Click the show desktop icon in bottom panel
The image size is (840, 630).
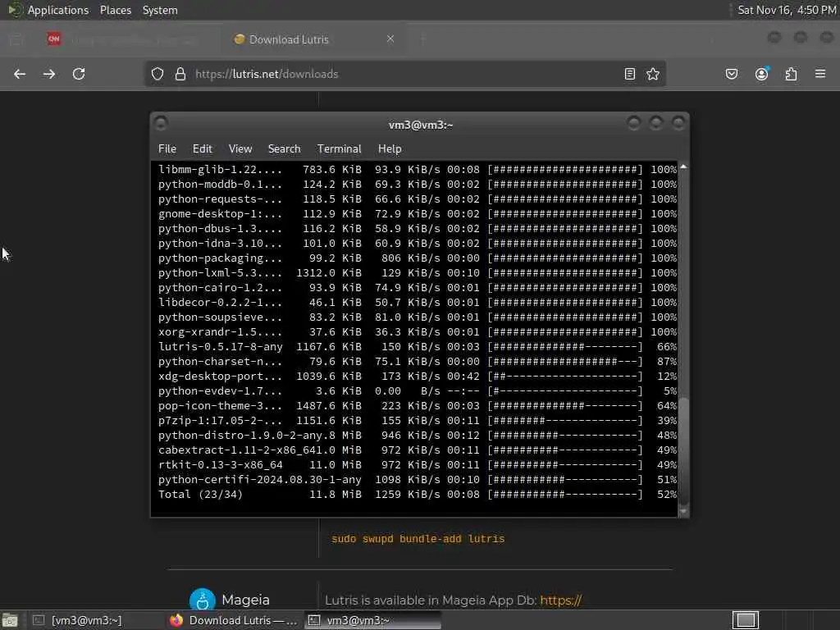(10, 620)
